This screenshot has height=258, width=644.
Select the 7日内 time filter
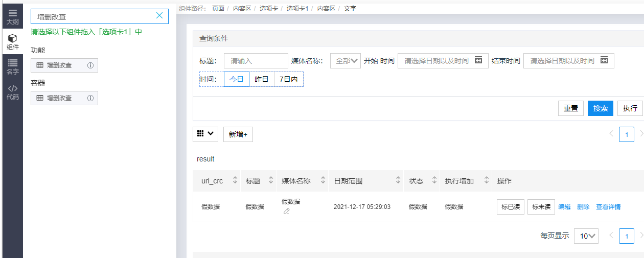[288, 79]
